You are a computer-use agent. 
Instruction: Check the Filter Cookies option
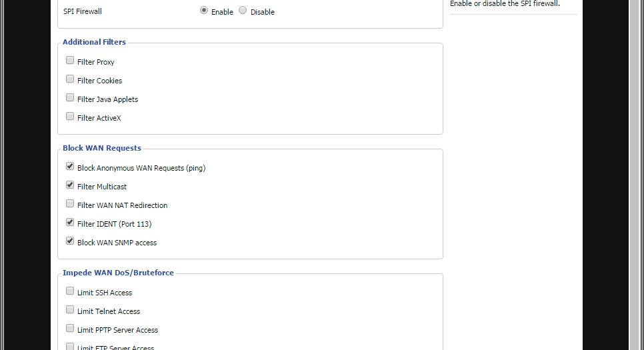pos(70,79)
